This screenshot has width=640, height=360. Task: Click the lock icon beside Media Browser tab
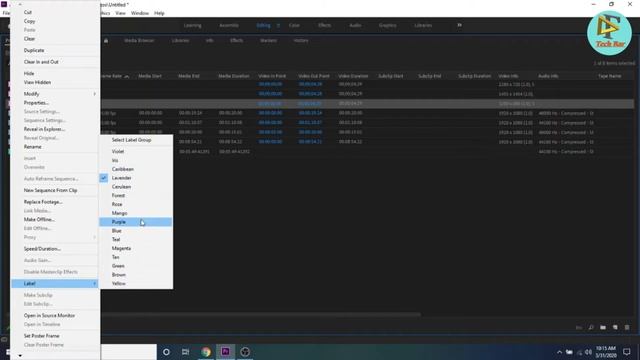[106, 40]
